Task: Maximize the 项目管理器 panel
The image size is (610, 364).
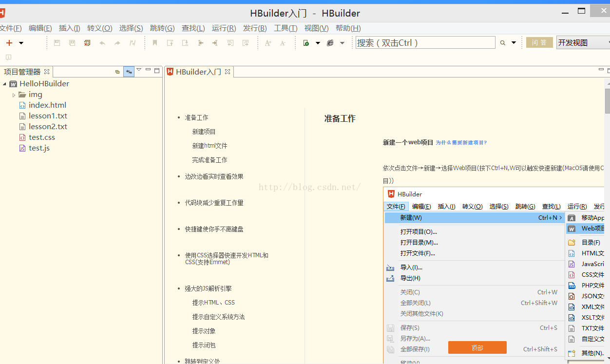Action: click(x=157, y=71)
